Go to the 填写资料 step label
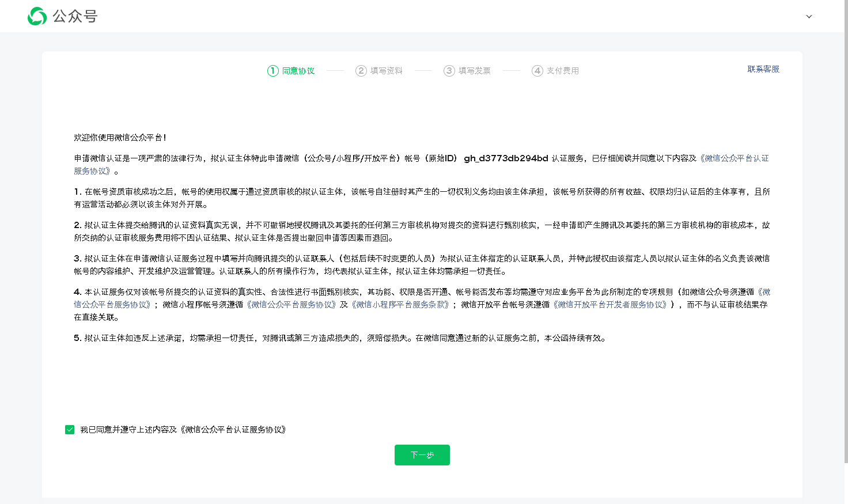The height and width of the screenshot is (504, 848). (x=387, y=71)
